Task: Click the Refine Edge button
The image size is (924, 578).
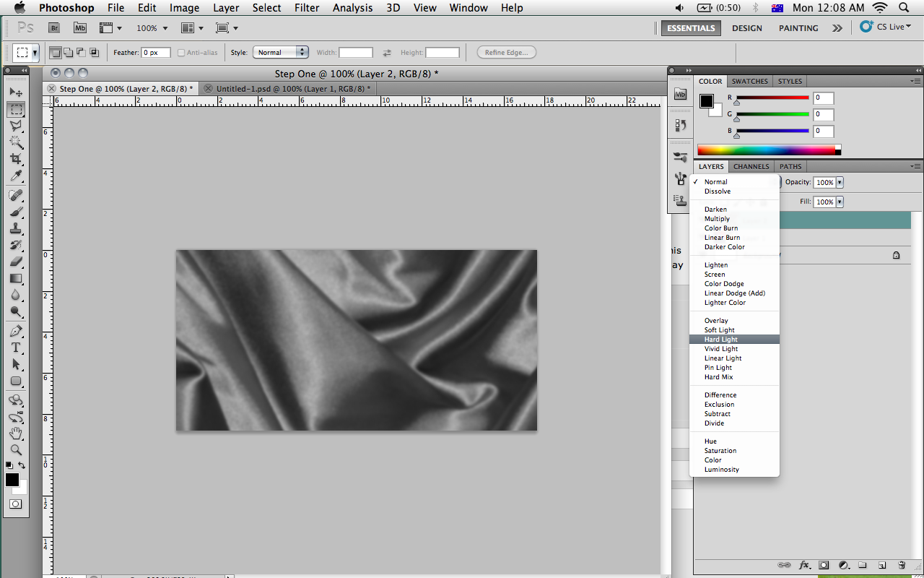Action: (506, 53)
